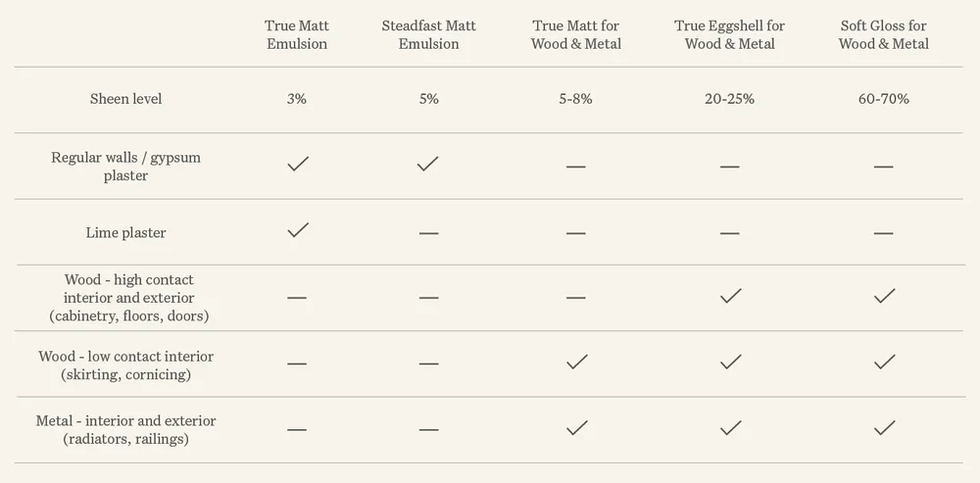Click True Matt Wood & Metal low contact checkmark
Image resolution: width=980 pixels, height=483 pixels.
click(x=576, y=362)
